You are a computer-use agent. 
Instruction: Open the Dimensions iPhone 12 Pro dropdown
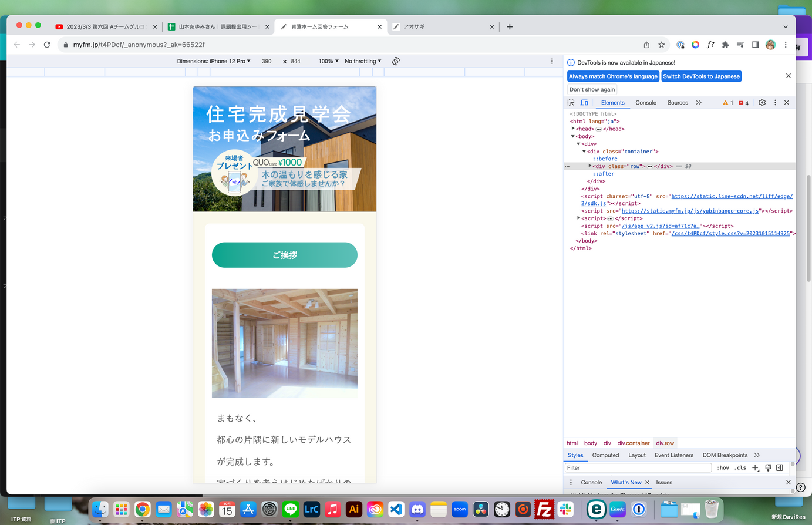214,61
